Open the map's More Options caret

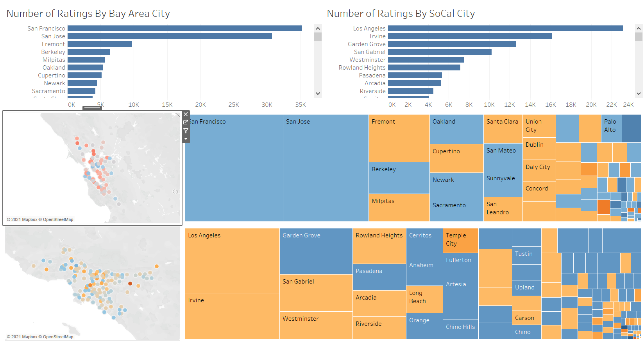186,139
